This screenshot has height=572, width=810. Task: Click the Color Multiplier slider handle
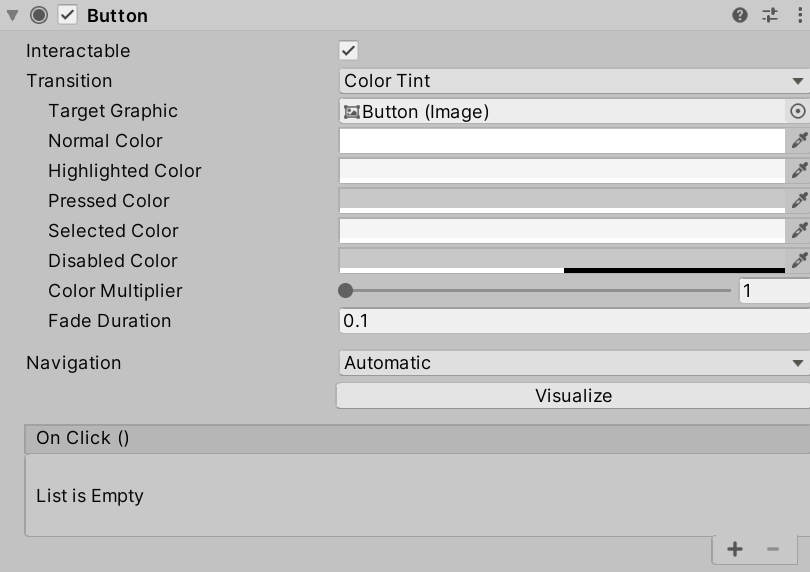coord(346,291)
